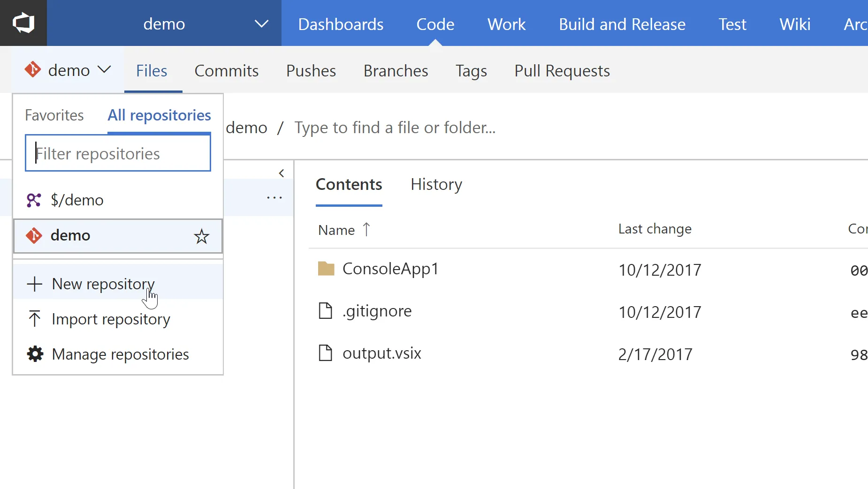Click the .gitignore file icon
Screen dimensions: 868x489
[x=325, y=311]
